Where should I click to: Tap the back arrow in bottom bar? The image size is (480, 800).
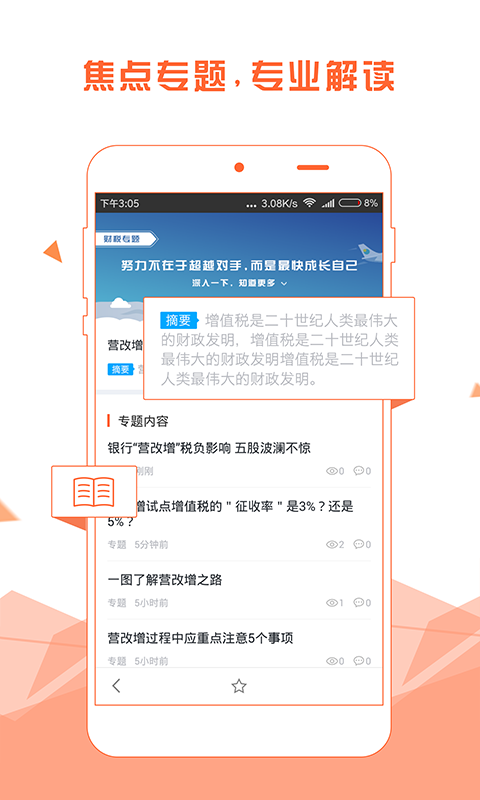click(116, 686)
